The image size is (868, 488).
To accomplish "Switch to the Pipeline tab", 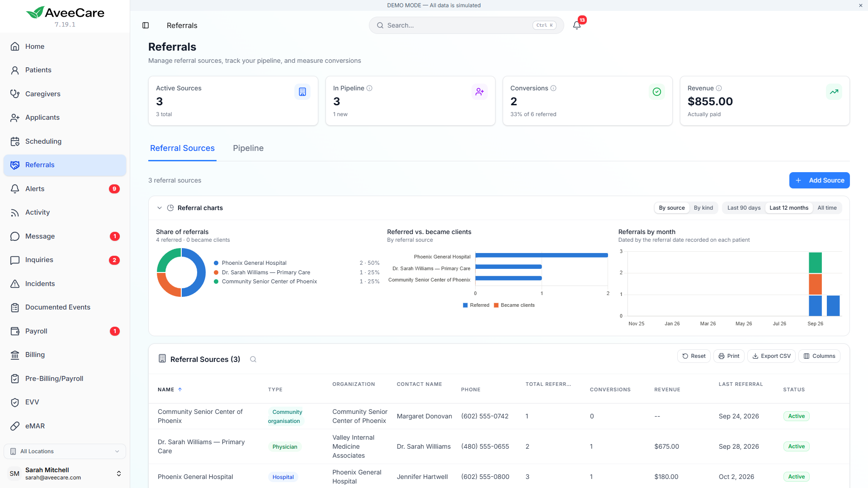I will point(248,148).
